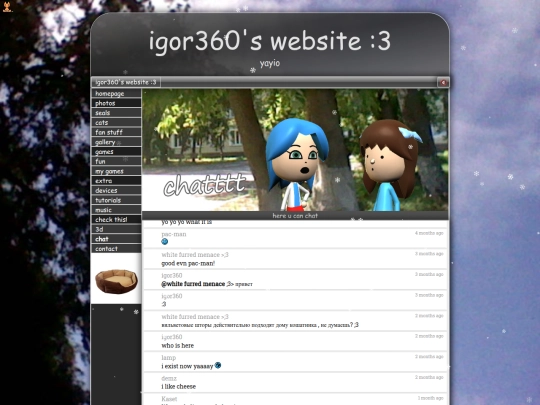Click the message 'who is here'

[177, 345]
